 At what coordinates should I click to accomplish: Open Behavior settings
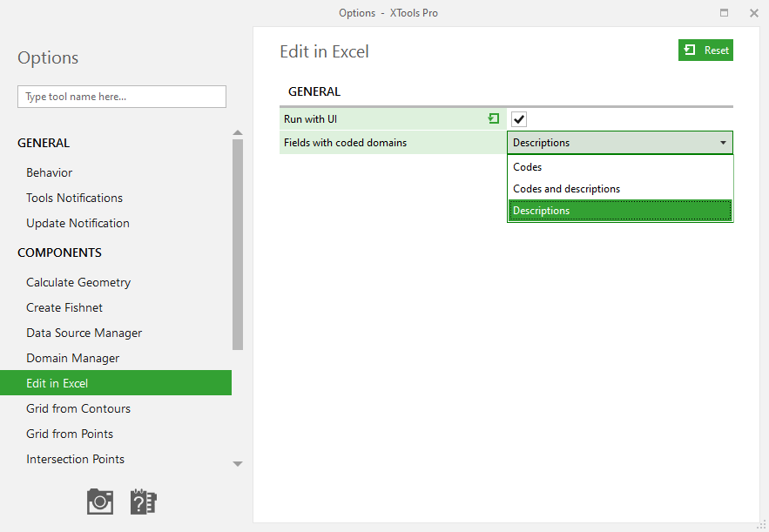pyautogui.click(x=49, y=172)
